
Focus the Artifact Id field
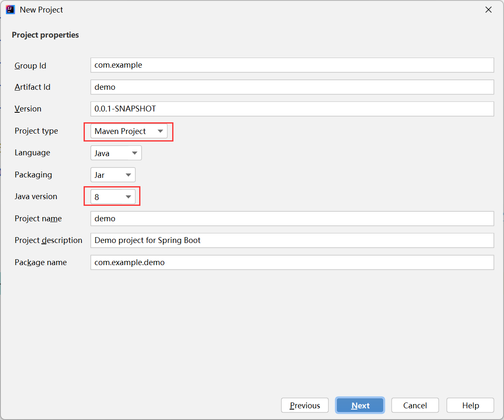coord(292,87)
